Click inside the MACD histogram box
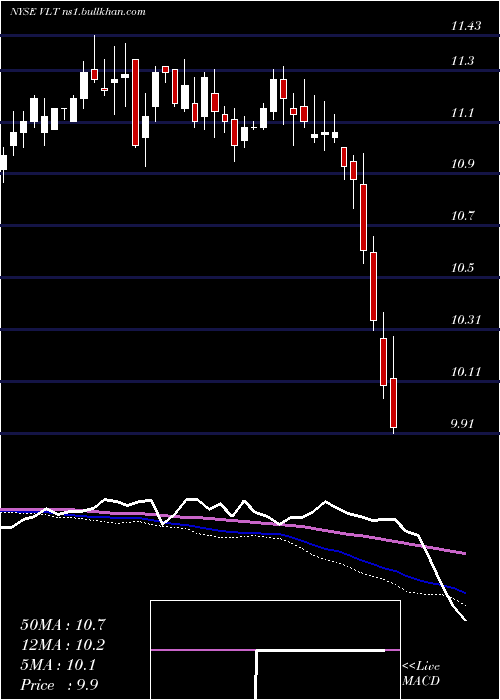The height and width of the screenshot is (700, 500). click(275, 650)
